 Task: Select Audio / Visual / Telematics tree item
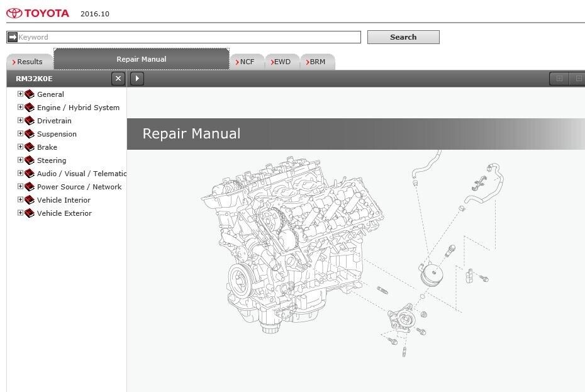(82, 174)
